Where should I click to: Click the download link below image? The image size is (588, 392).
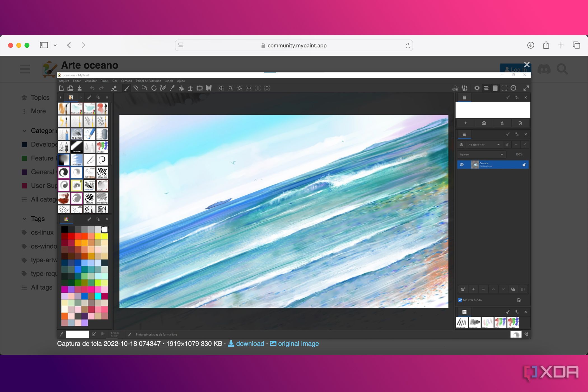(x=246, y=344)
